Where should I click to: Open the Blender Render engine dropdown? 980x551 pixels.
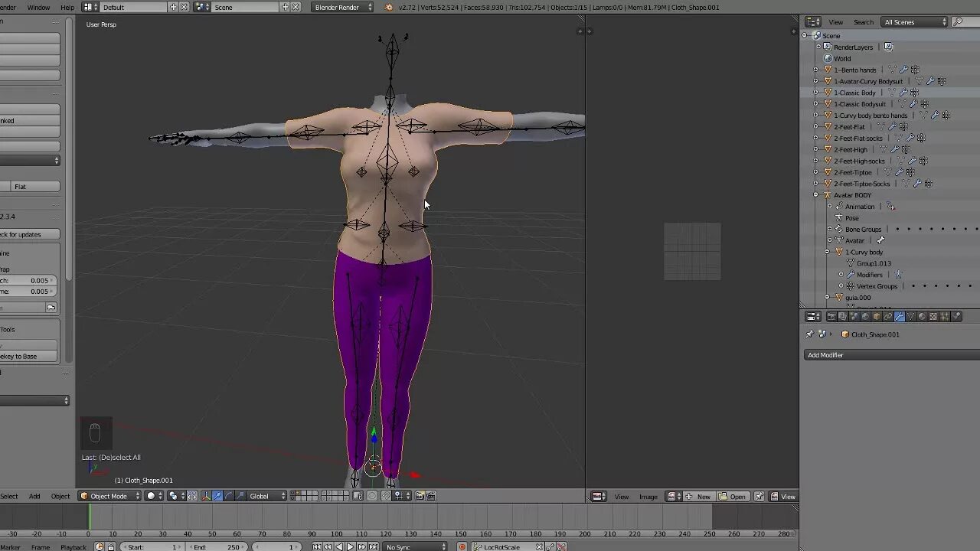tap(342, 7)
